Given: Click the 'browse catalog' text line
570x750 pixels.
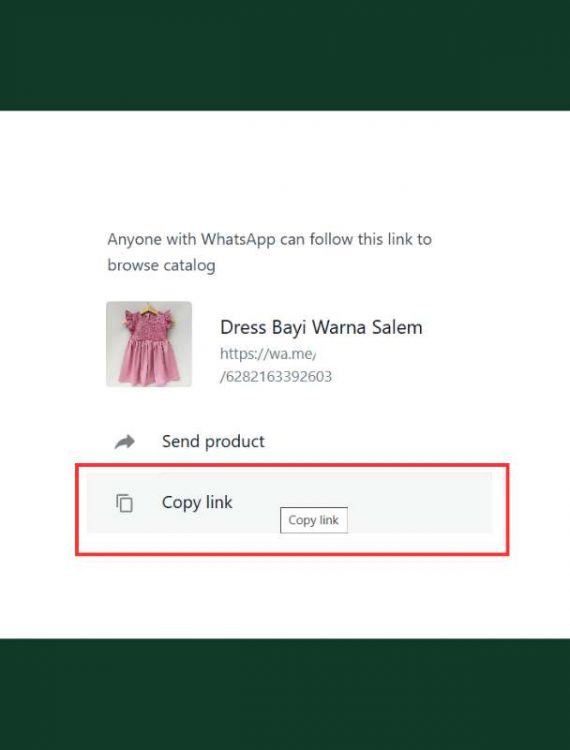Looking at the screenshot, I should click(161, 265).
